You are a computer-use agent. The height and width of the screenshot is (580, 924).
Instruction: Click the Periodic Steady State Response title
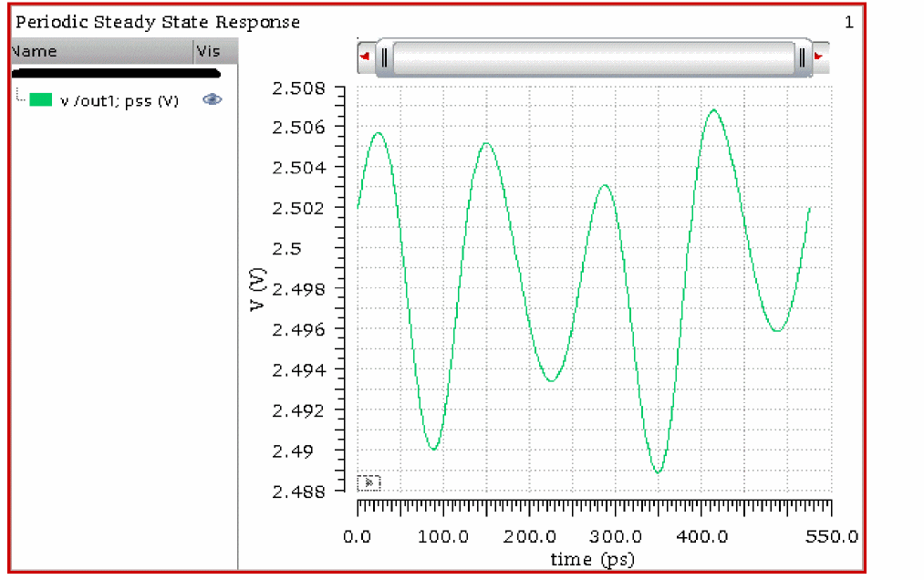[x=158, y=22]
